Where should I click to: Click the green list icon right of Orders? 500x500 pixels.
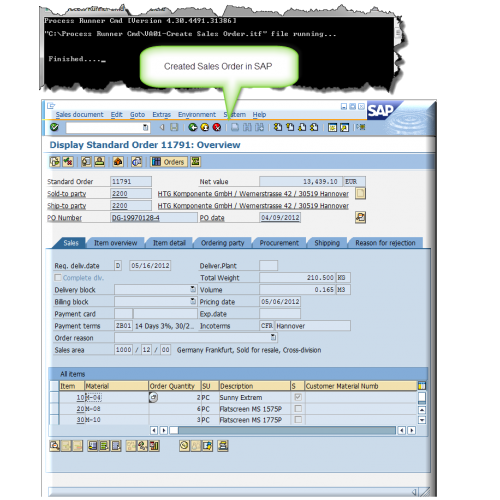click(195, 162)
